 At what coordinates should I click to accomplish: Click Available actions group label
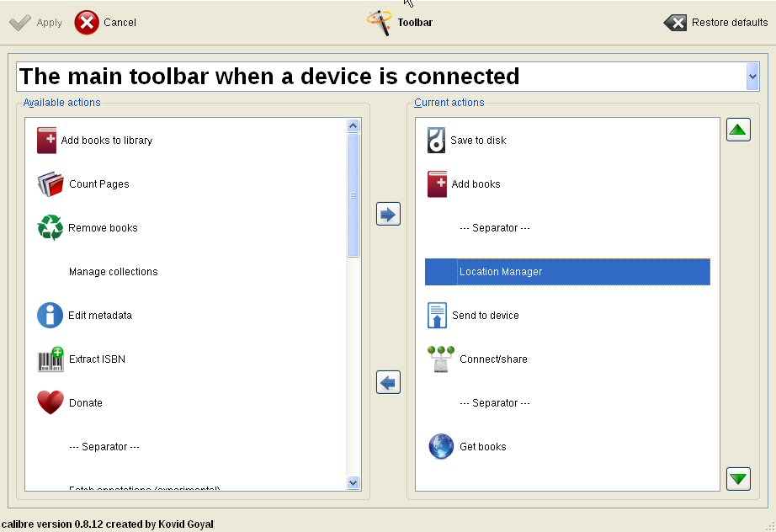[x=62, y=103]
